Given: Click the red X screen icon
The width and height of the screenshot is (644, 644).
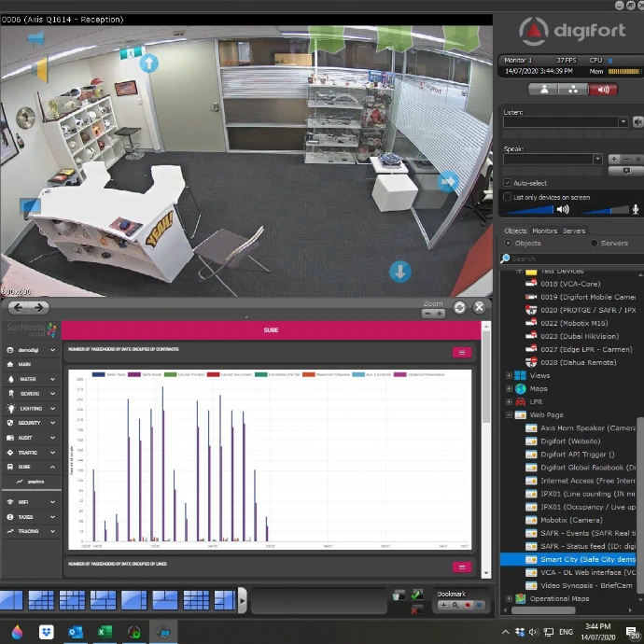Looking at the screenshot, I should coord(415,609).
